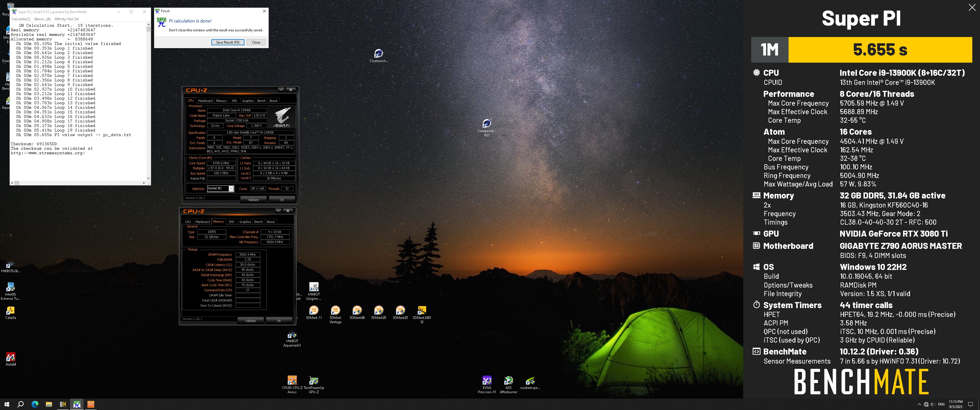The image size is (980, 410).
Task: Launch the 3DMark 11 shortcut
Action: click(314, 313)
